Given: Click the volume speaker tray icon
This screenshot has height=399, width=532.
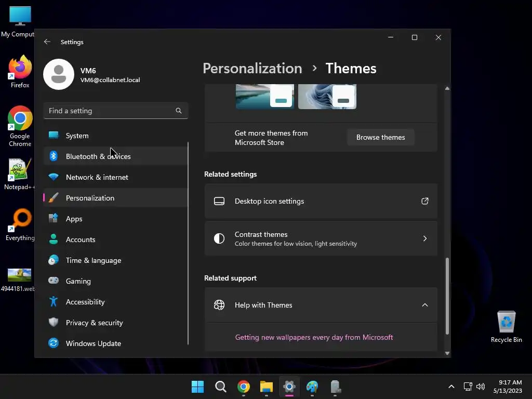Looking at the screenshot, I should pos(481,387).
